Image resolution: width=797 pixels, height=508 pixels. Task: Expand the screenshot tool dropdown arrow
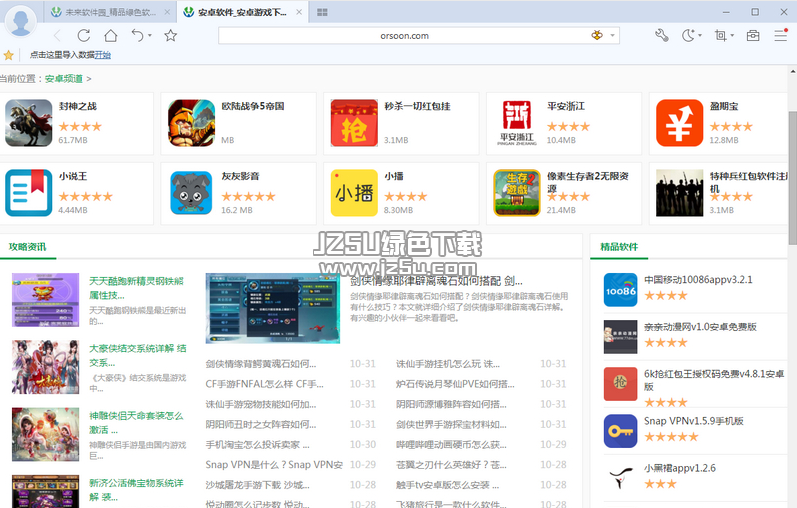pyautogui.click(x=732, y=36)
